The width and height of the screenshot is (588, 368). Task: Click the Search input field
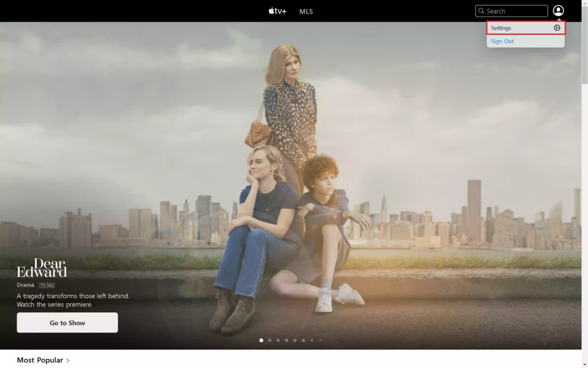tap(512, 11)
